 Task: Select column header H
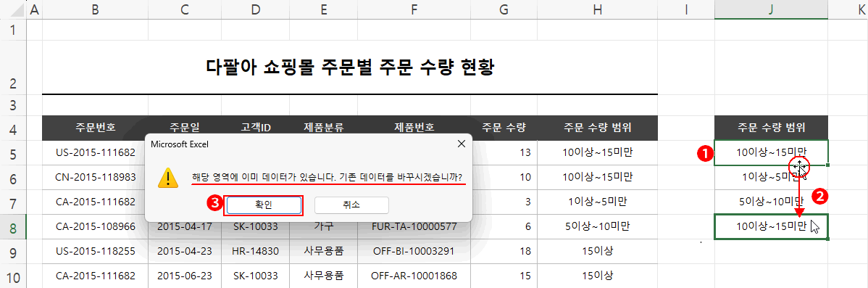coord(597,9)
